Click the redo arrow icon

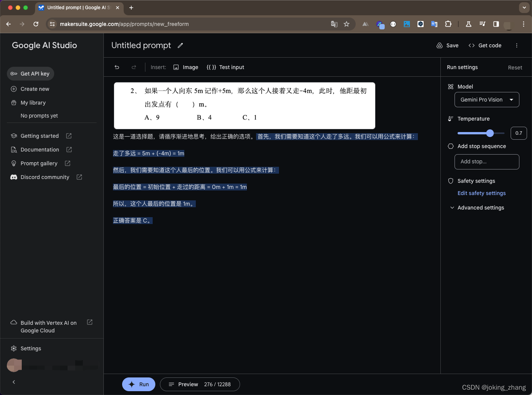pos(134,67)
